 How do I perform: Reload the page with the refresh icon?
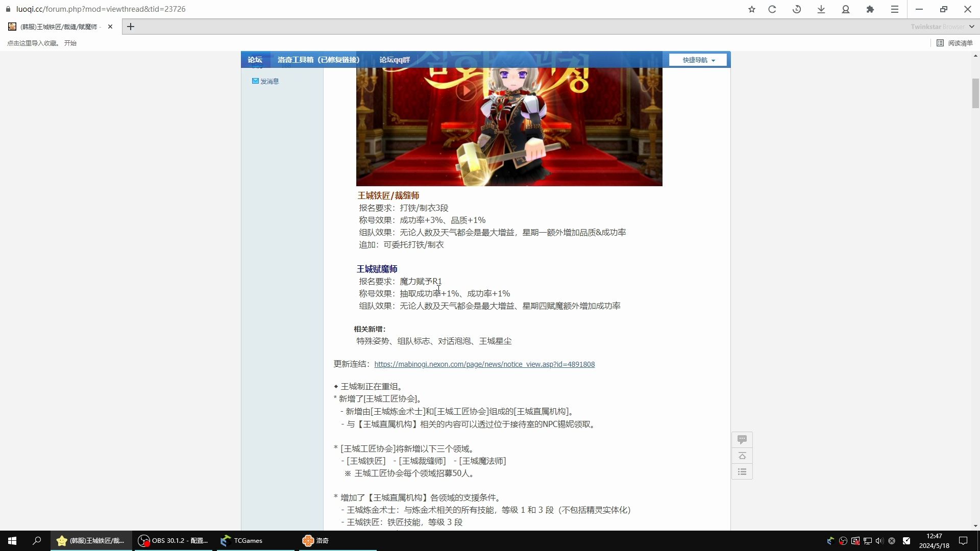772,9
